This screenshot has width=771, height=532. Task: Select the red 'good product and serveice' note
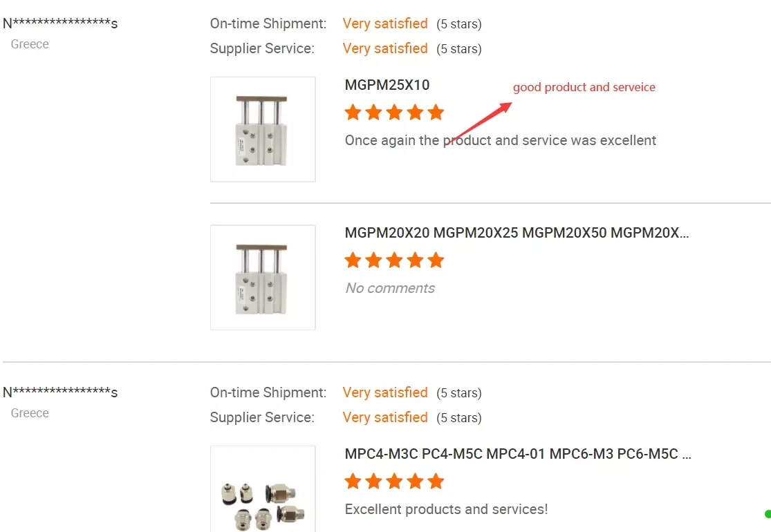[x=584, y=88]
